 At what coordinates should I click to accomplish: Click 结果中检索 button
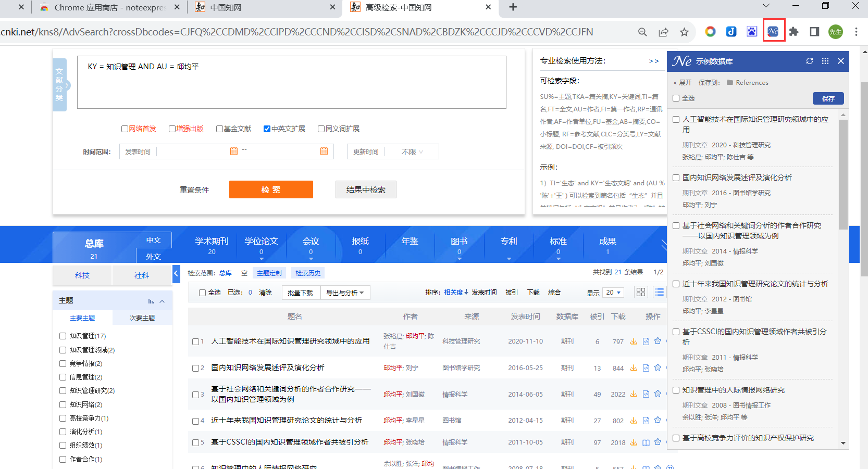[x=366, y=189]
